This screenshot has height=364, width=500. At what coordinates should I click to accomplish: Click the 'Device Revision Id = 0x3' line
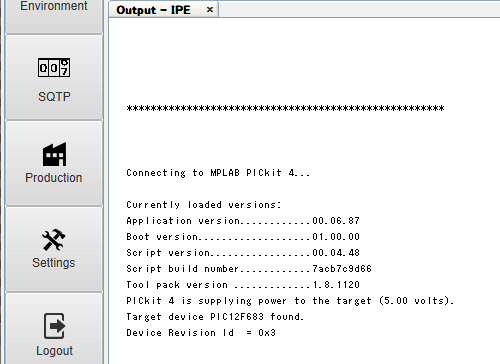[x=201, y=332]
